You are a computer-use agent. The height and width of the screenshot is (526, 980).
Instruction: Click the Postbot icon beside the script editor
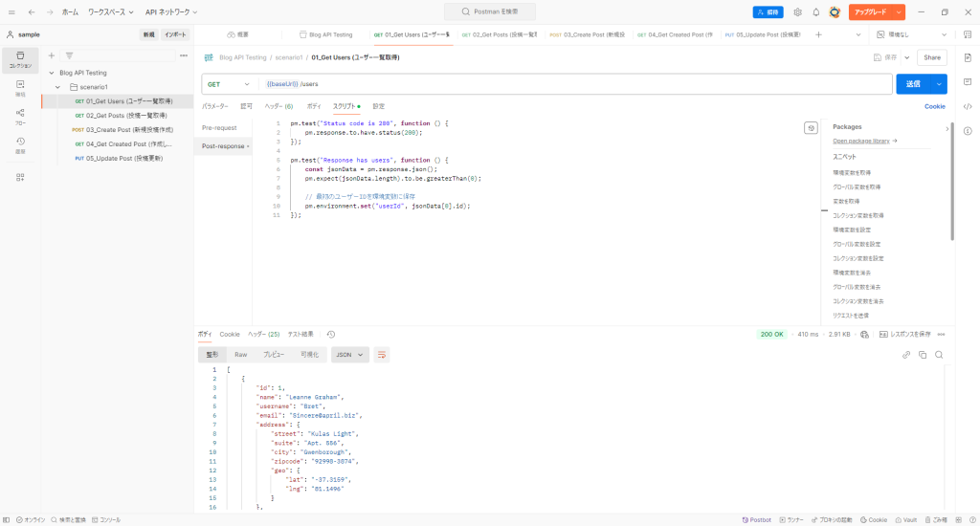[811, 128]
